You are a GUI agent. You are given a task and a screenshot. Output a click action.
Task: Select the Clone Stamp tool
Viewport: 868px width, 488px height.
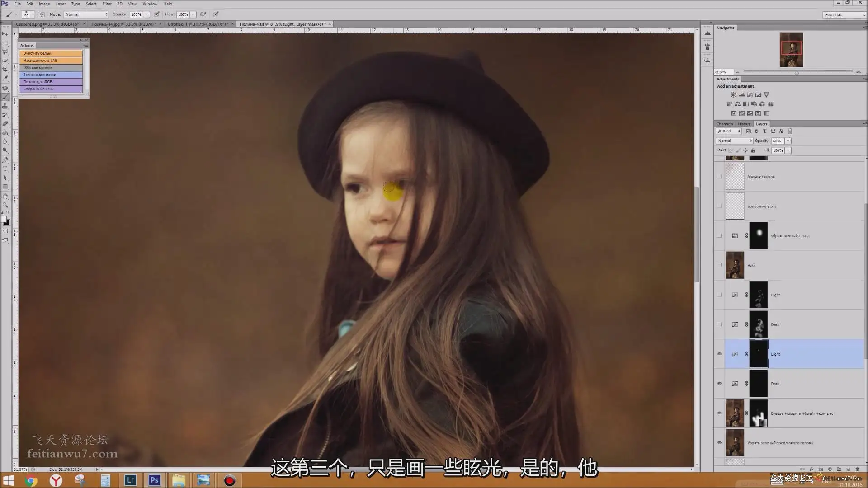(5, 106)
